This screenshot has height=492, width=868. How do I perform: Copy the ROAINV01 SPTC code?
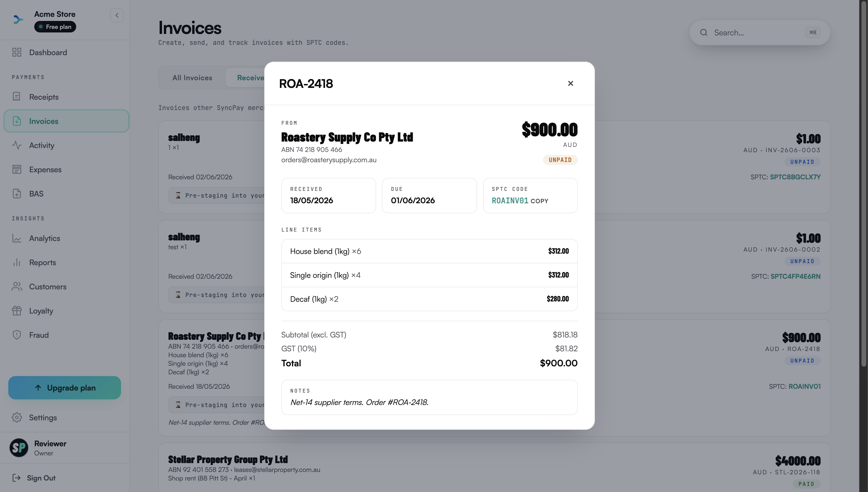pos(539,201)
